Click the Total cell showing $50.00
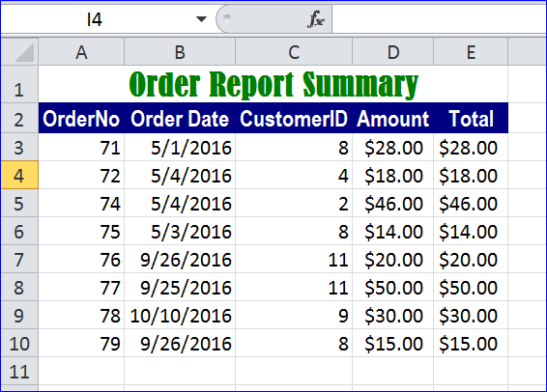The height and width of the screenshot is (392, 547). [471, 288]
